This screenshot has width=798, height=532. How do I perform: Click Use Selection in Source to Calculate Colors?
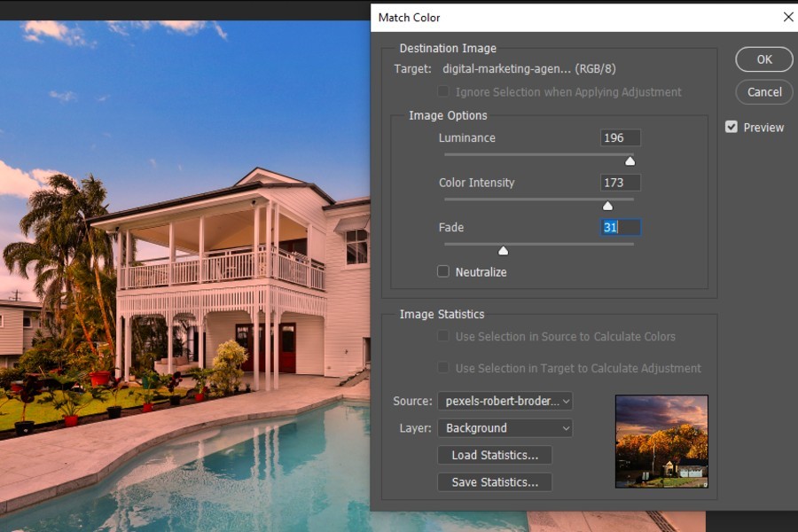[444, 336]
